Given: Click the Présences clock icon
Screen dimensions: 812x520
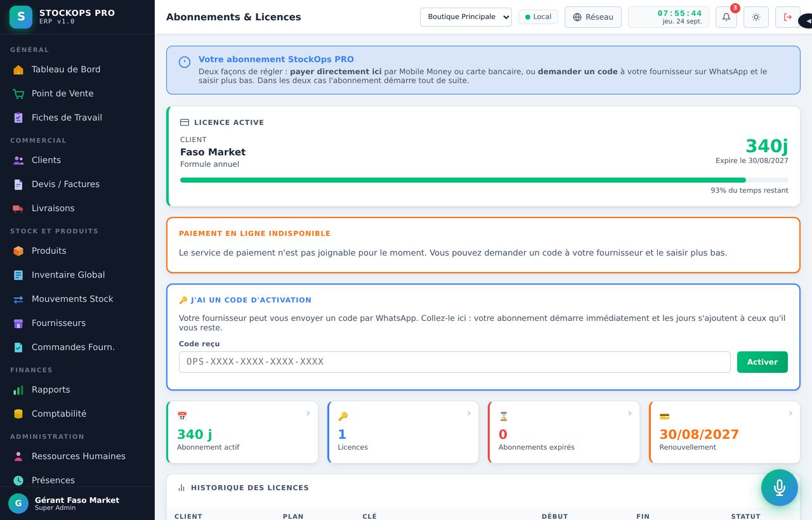Looking at the screenshot, I should (x=18, y=481).
